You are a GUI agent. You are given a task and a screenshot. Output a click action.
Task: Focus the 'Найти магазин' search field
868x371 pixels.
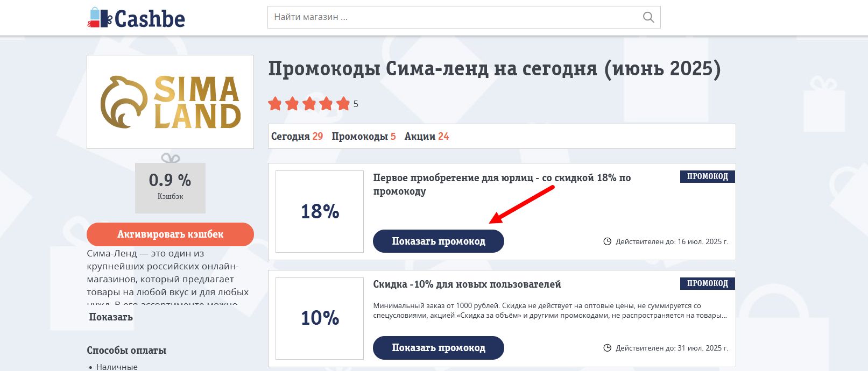pos(464,17)
